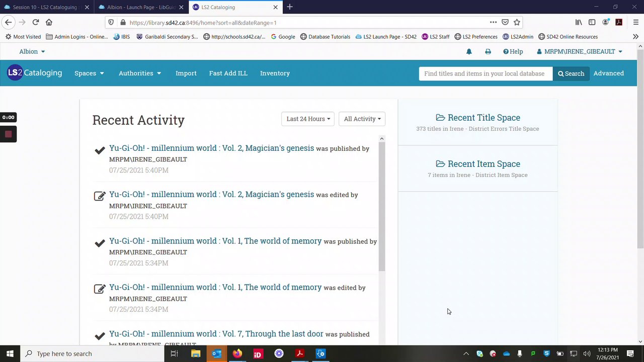Open Recent Title Space
The width and height of the screenshot is (644, 362).
[x=478, y=118]
